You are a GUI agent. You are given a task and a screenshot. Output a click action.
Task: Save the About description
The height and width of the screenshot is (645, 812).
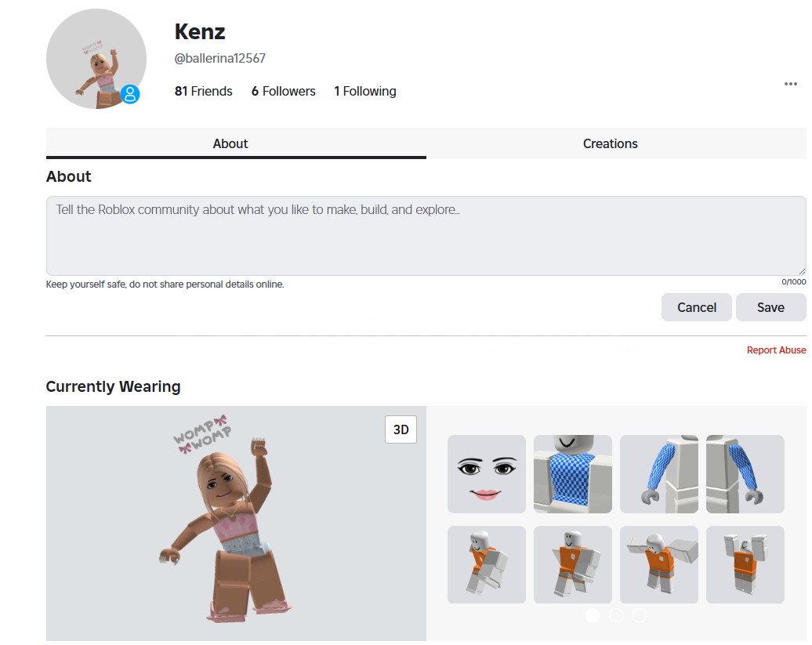(x=770, y=307)
